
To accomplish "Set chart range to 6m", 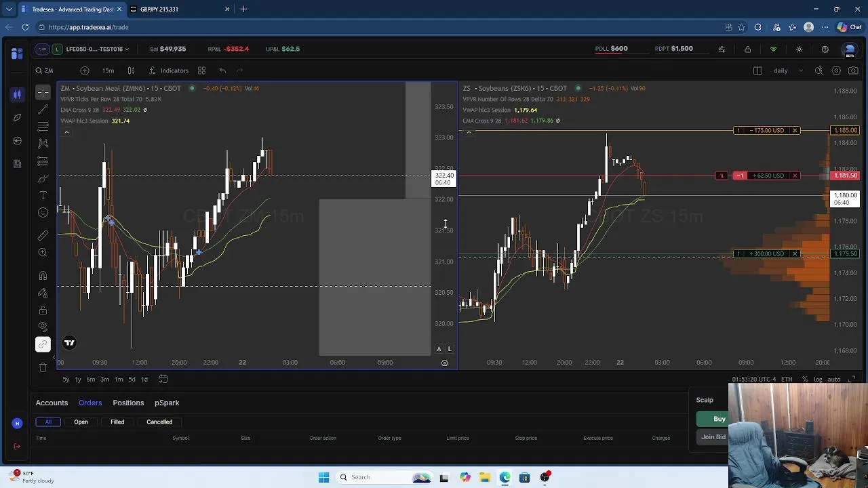I will (x=91, y=380).
